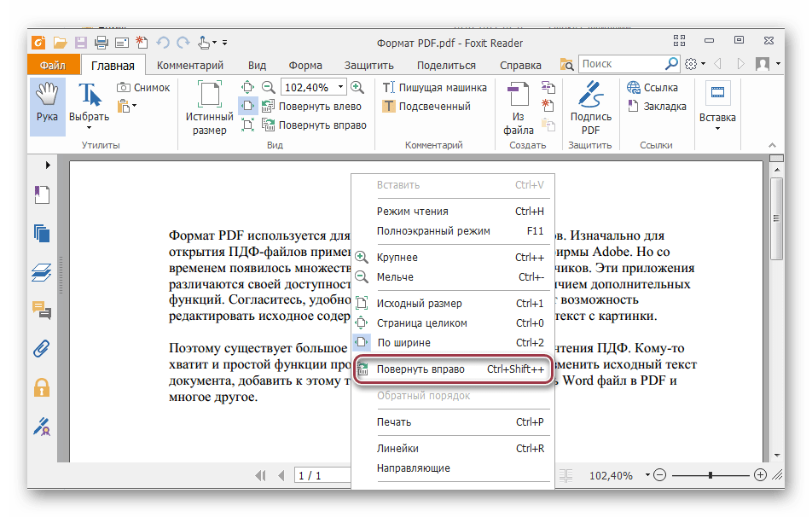Open the layers panel in the left sidebar

click(41, 272)
